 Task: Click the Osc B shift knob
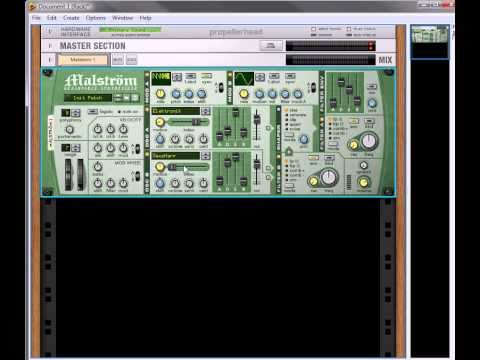[160, 183]
